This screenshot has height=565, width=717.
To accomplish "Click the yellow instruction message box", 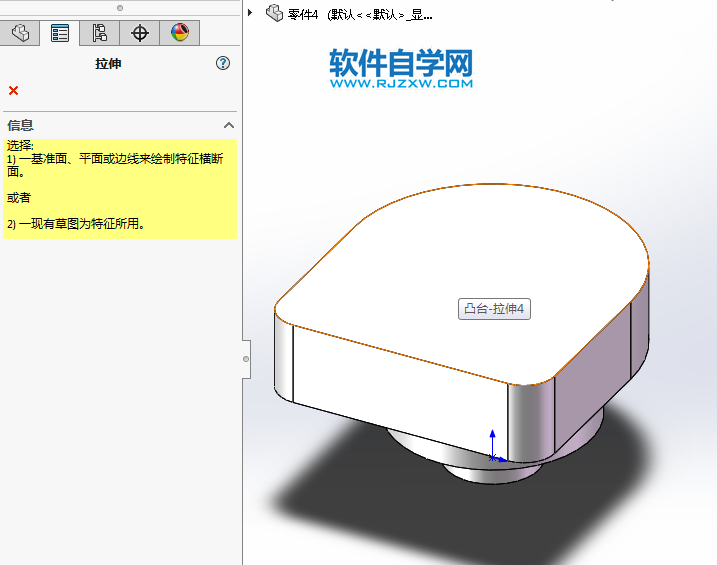I will pyautogui.click(x=120, y=189).
